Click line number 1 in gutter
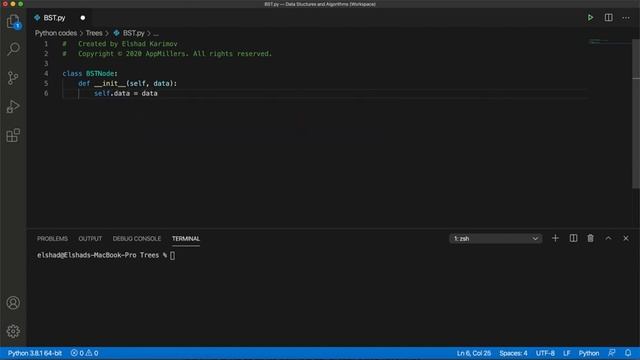The width and height of the screenshot is (640, 360). click(x=46, y=44)
